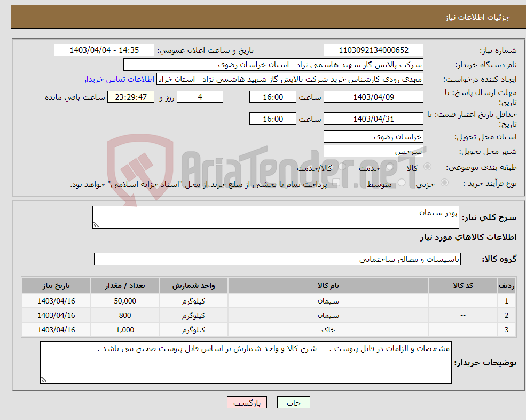The width and height of the screenshot is (526, 420).
Task: Click the quantity cell 1,000
Action: [x=125, y=330]
